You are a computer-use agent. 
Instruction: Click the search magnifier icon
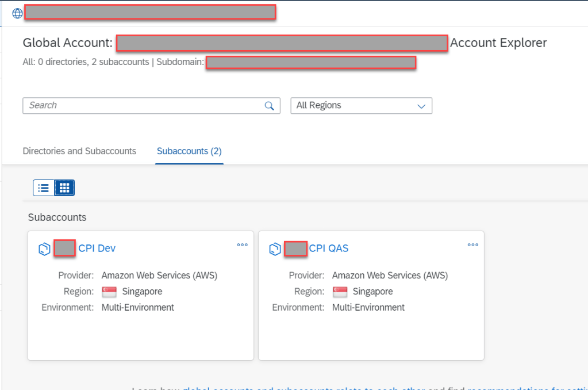269,106
